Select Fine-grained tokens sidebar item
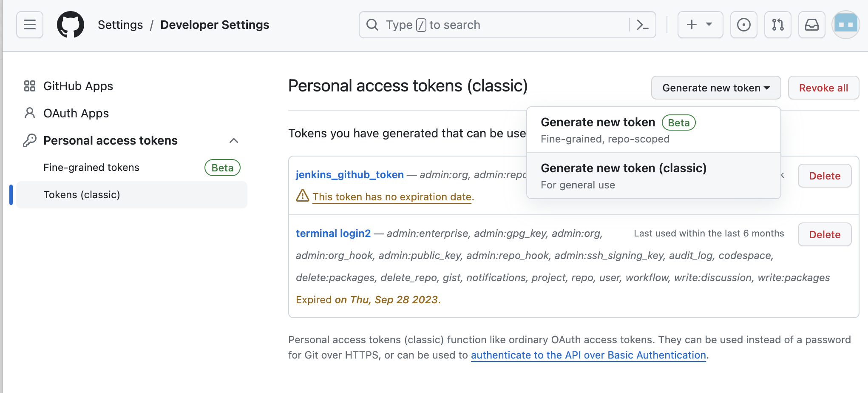 pos(91,168)
